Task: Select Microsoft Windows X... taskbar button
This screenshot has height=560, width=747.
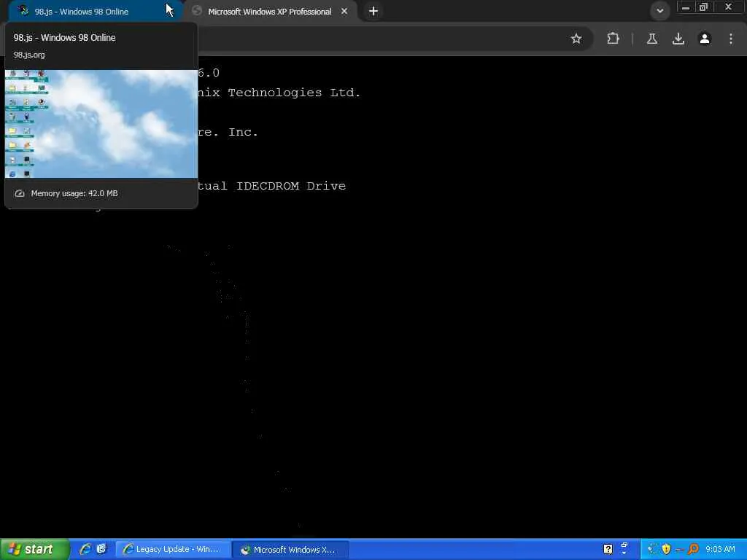Action: click(x=290, y=549)
